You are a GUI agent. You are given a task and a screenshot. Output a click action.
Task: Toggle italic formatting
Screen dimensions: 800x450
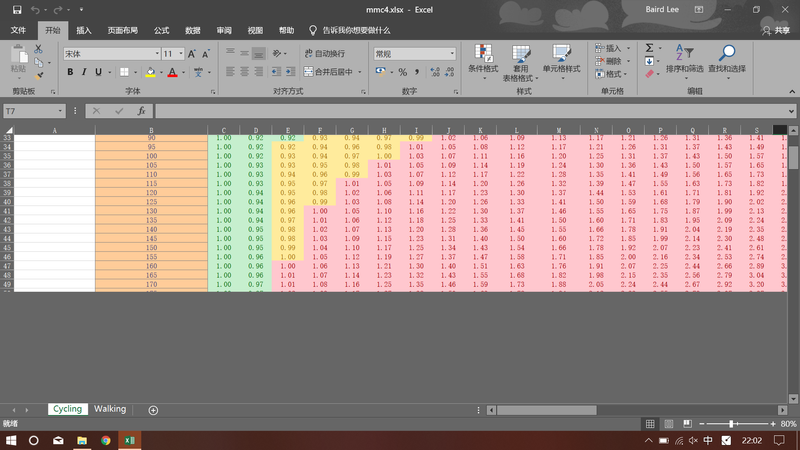tap(84, 72)
